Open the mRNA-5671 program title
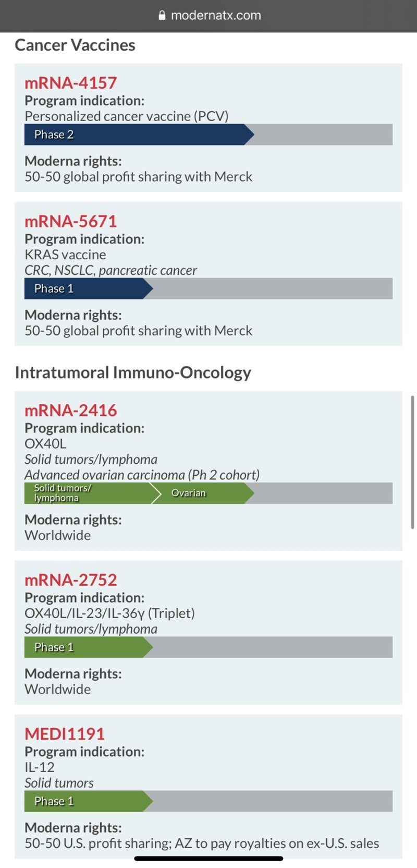Image resolution: width=417 pixels, height=868 pixels. click(x=71, y=221)
